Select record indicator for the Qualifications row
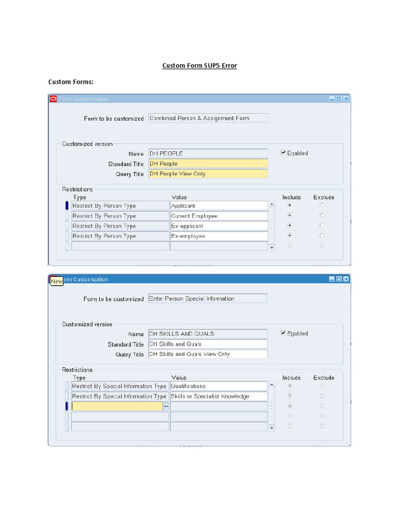The width and height of the screenshot is (399, 532). click(x=67, y=386)
